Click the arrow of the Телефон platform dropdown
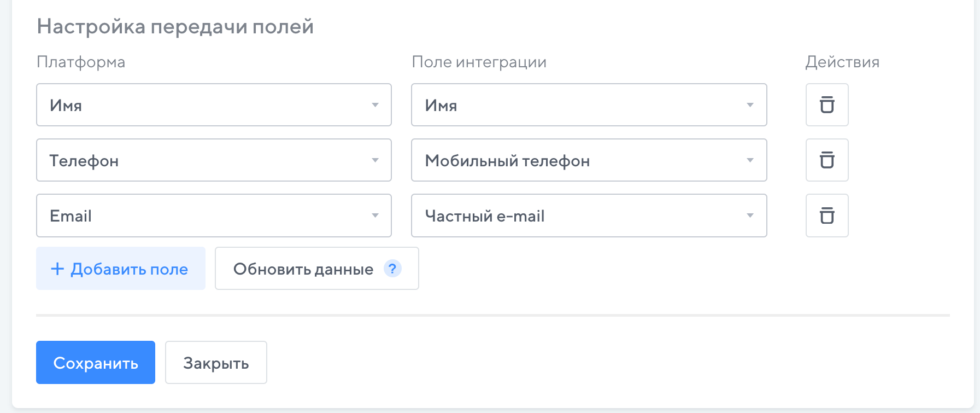This screenshot has width=980, height=413. [375, 160]
